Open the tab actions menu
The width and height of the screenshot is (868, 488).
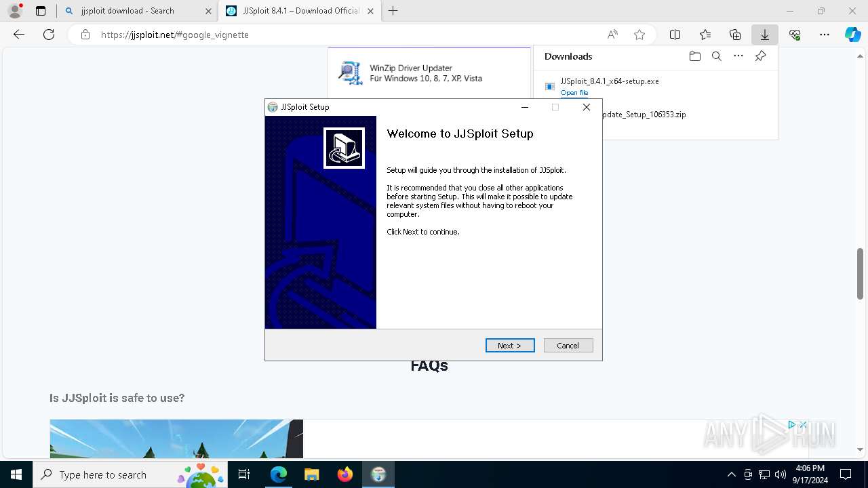(41, 11)
